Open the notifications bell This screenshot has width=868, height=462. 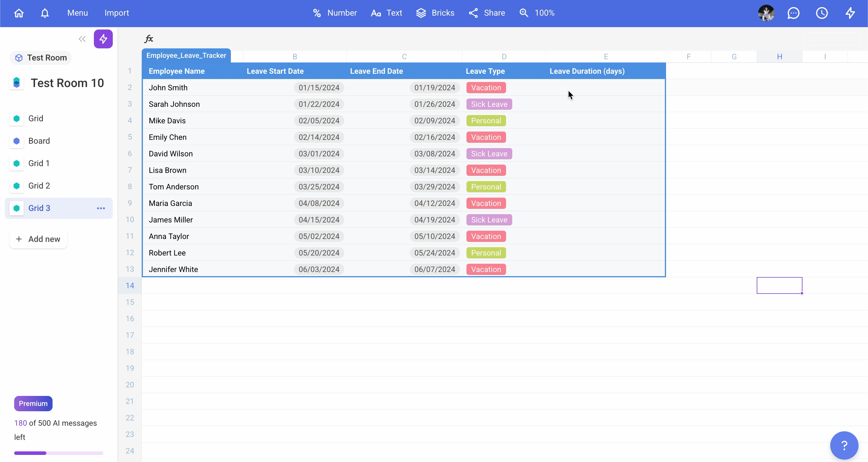pyautogui.click(x=45, y=13)
